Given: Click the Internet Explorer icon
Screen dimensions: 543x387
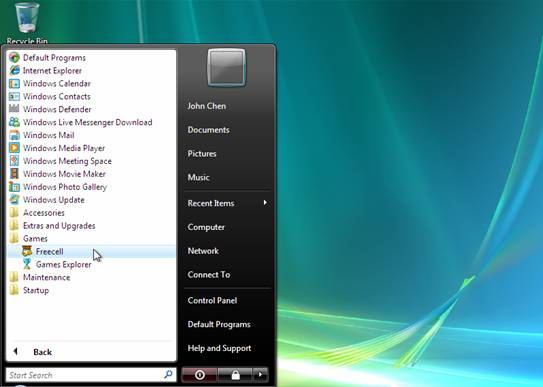Looking at the screenshot, I should click(14, 70).
